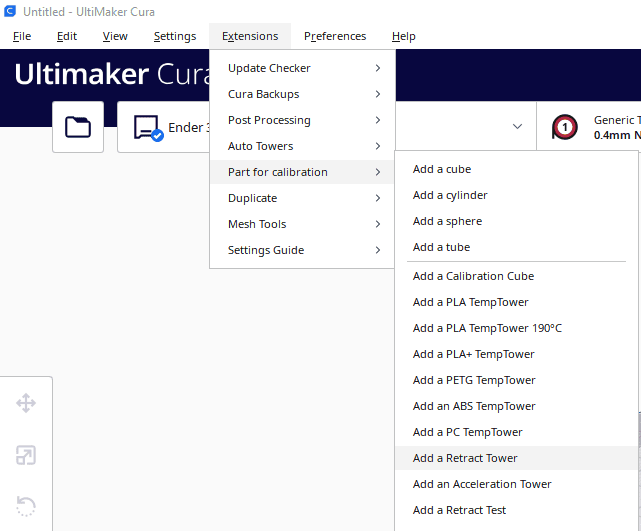Choose Add a PLA TempTower
The height and width of the screenshot is (531, 641).
coord(516,302)
